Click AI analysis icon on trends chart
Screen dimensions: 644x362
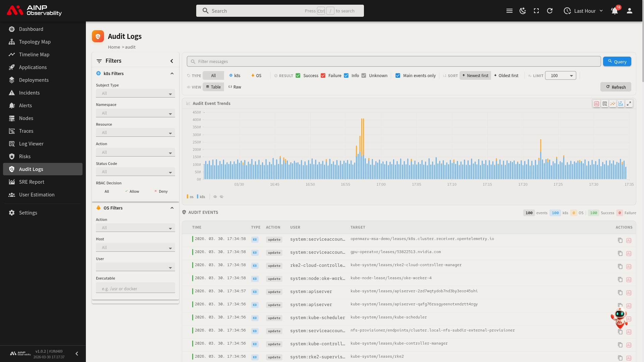596,104
